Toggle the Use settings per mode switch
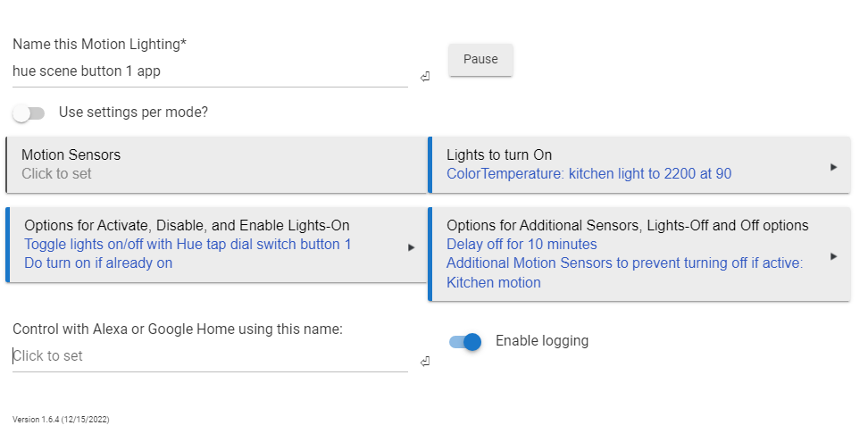The image size is (868, 442). coord(29,113)
